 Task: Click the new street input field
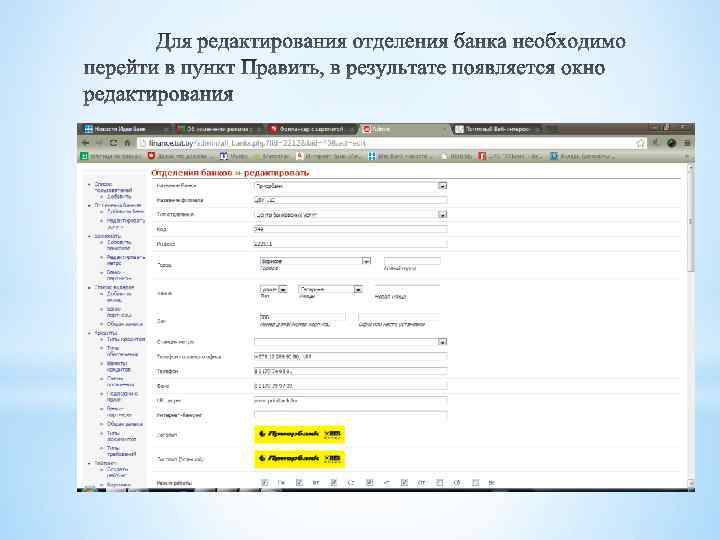(x=407, y=289)
